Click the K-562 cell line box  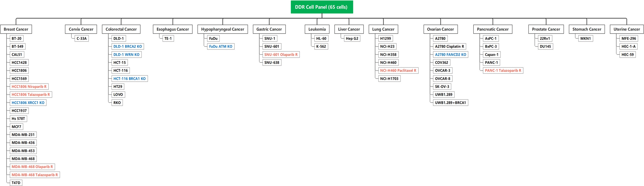321,46
